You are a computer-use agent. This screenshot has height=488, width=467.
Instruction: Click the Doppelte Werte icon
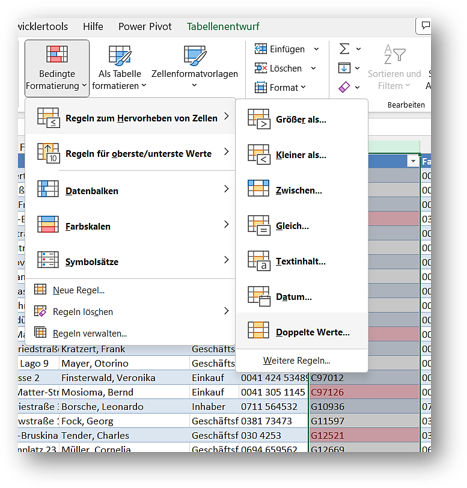258,330
